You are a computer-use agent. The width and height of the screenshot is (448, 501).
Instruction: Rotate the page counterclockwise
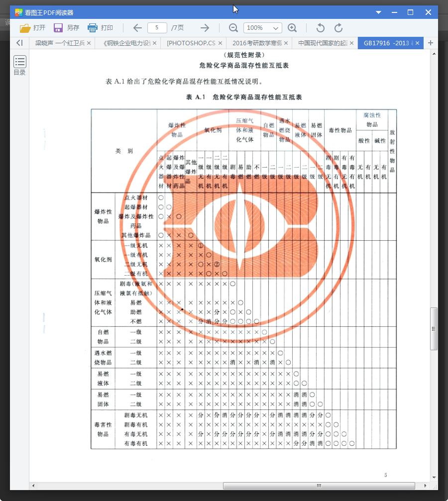click(x=320, y=28)
